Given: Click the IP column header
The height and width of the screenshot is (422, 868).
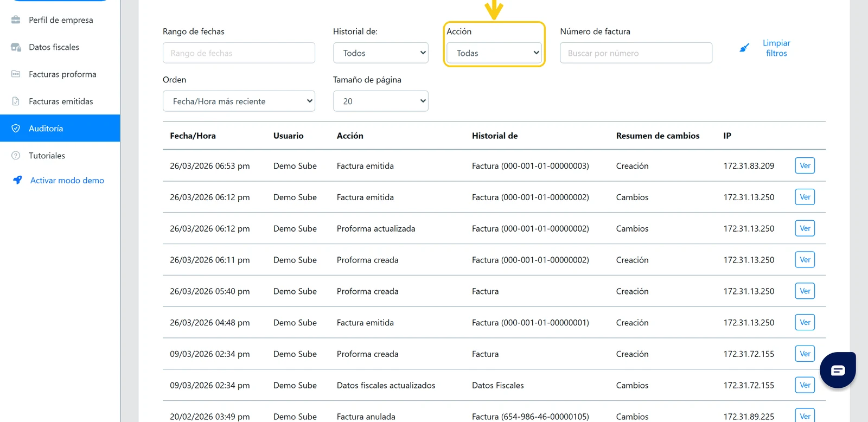Looking at the screenshot, I should pyautogui.click(x=727, y=136).
